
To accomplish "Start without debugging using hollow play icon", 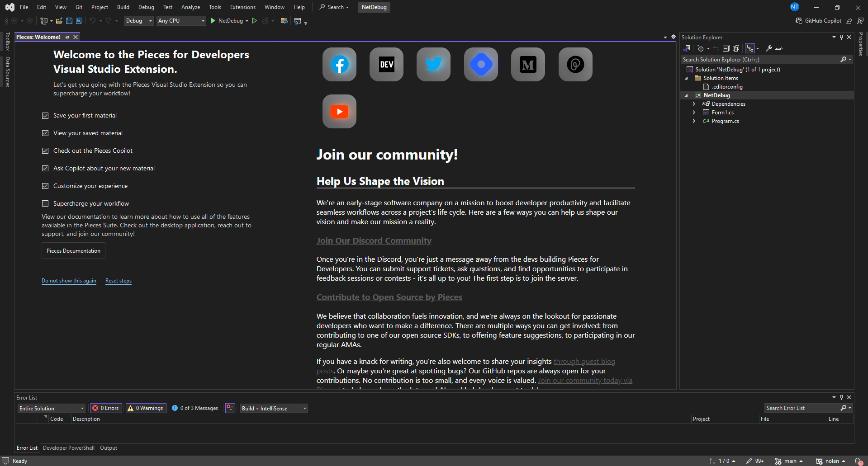I will pos(255,21).
